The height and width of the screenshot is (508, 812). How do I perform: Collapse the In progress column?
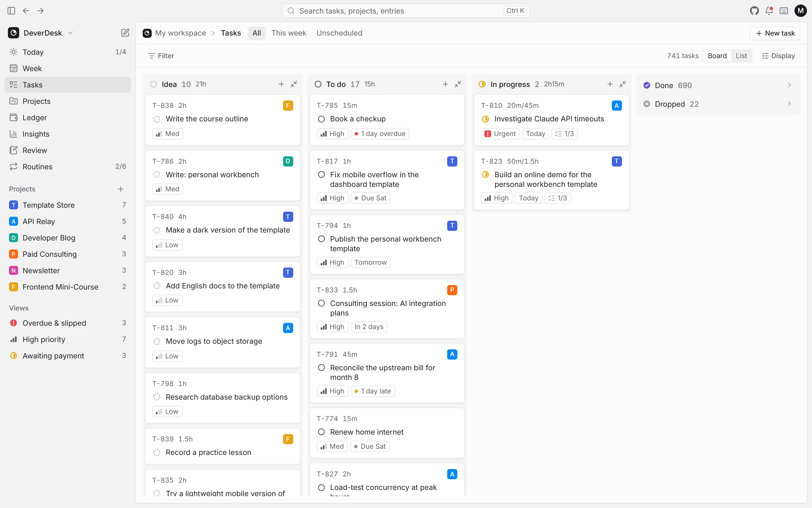click(623, 84)
